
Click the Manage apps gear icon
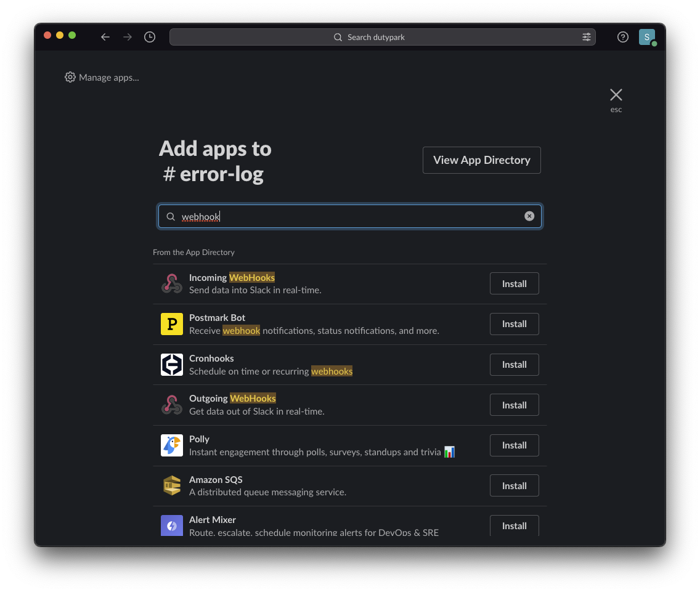[70, 77]
